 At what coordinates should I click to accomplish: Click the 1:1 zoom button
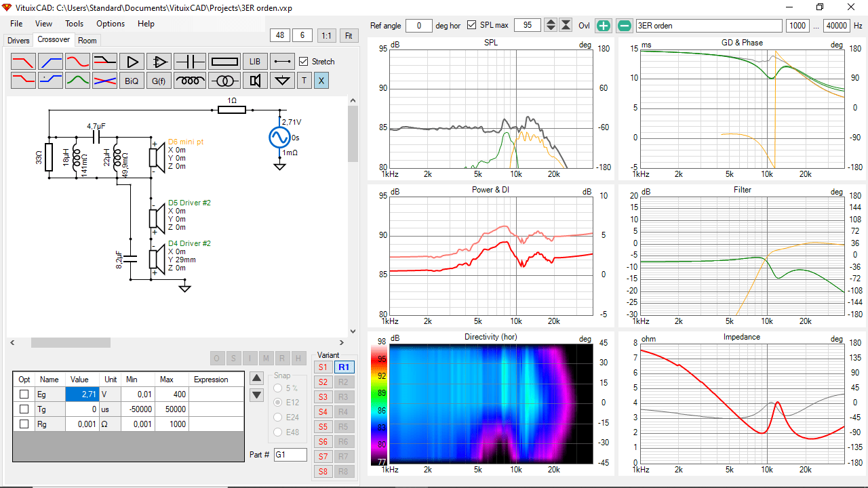point(327,35)
